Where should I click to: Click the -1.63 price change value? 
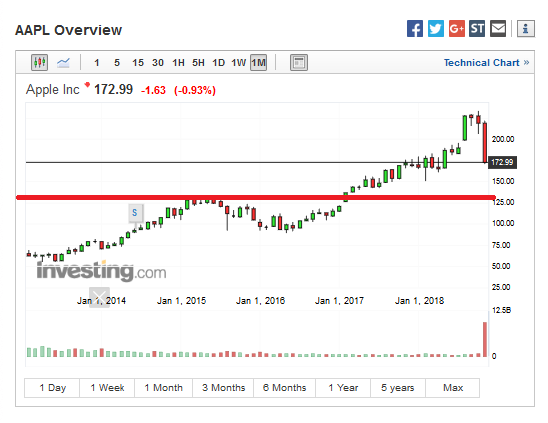pyautogui.click(x=153, y=90)
